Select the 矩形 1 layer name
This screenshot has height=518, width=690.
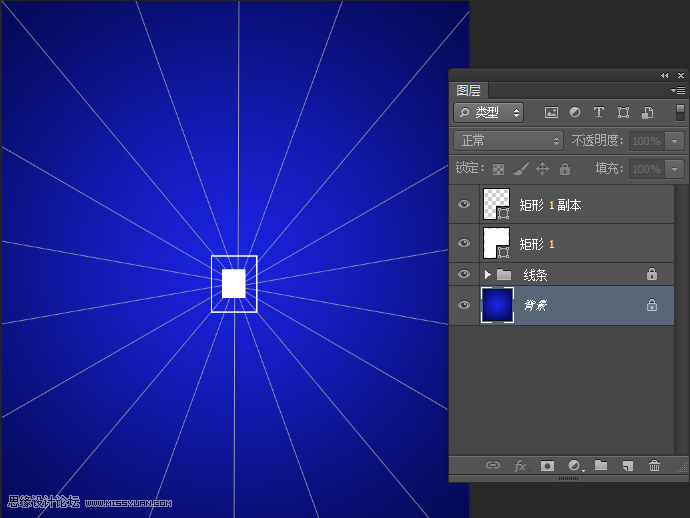click(x=537, y=244)
